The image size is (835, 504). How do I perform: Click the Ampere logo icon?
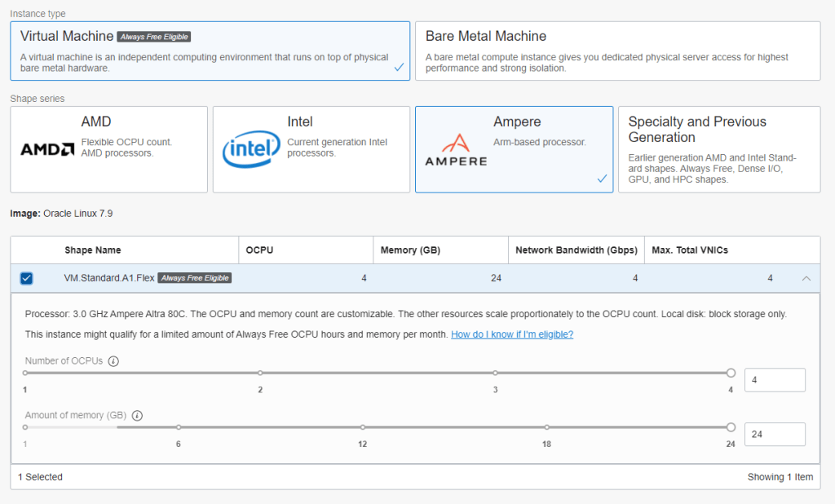coord(456,150)
